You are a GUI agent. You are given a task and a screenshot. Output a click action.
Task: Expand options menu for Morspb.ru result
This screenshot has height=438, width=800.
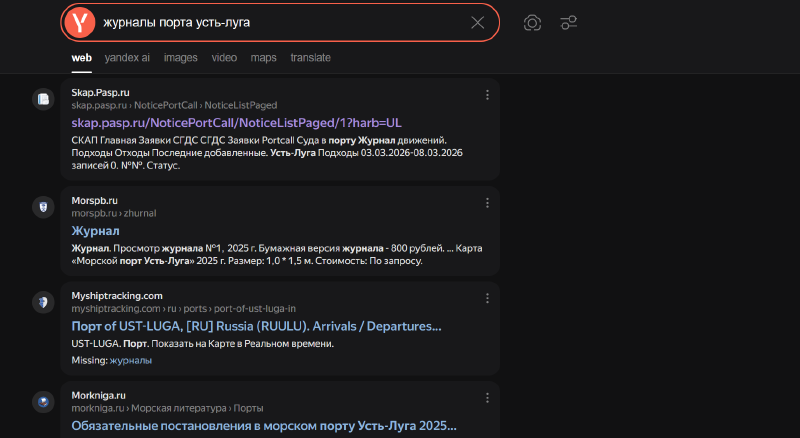point(487,203)
